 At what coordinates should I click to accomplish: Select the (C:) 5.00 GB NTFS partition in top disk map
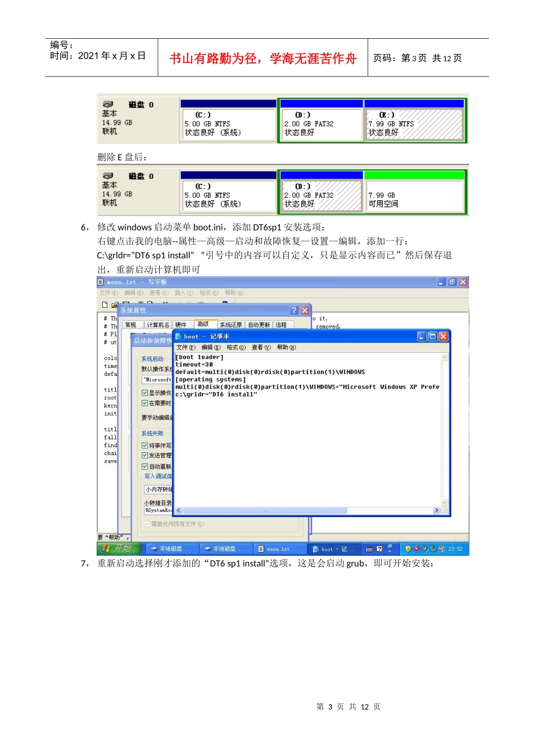click(228, 120)
